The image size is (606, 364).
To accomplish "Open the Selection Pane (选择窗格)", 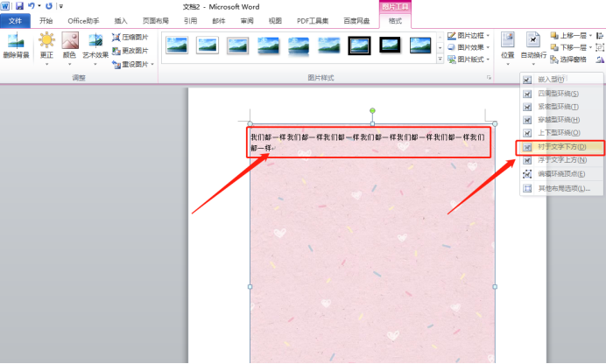I will [x=568, y=59].
